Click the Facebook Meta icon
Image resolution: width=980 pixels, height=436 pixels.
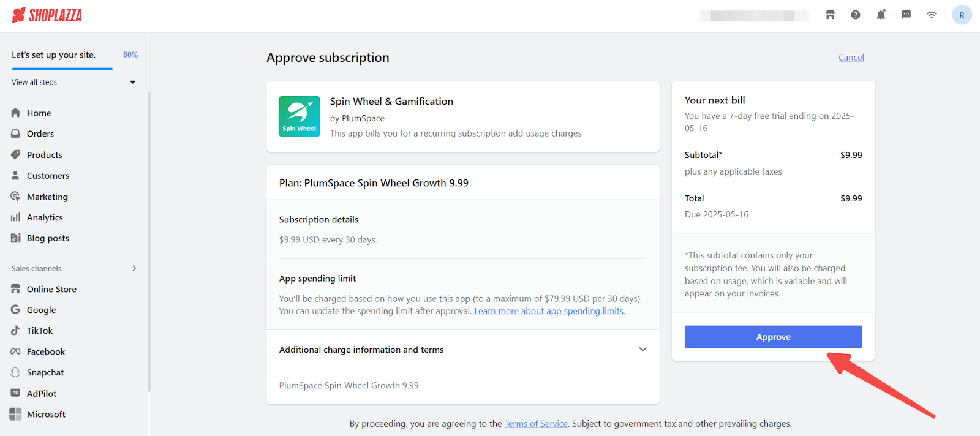[x=16, y=351]
